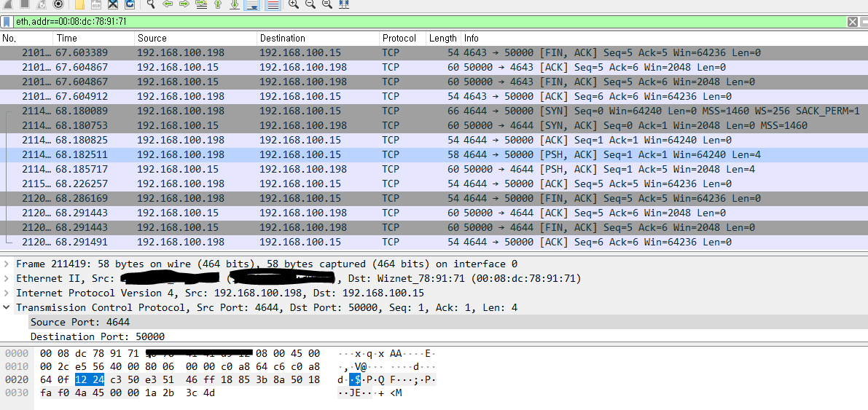The width and height of the screenshot is (868, 410).
Task: Go forward in packet history arrow
Action: tap(184, 4)
